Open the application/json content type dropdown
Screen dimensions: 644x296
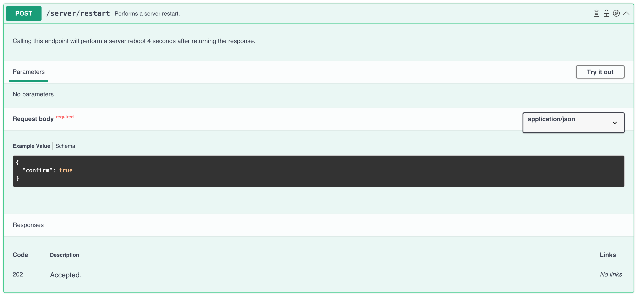tap(573, 122)
